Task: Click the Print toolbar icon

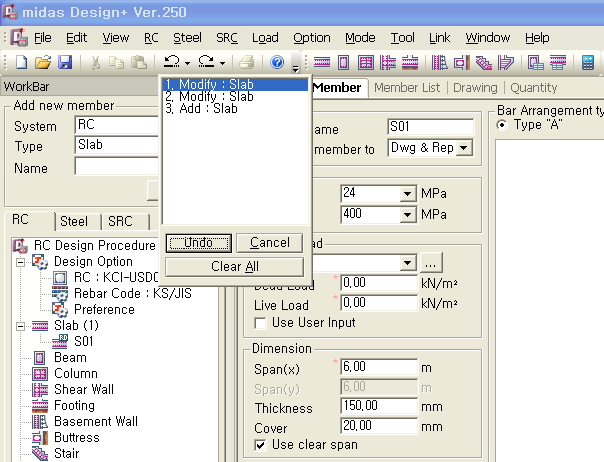Action: (x=247, y=62)
